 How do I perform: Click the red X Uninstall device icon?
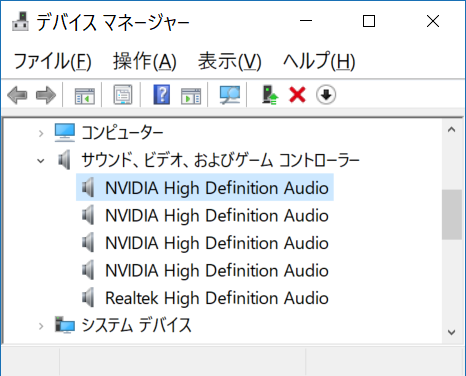(297, 95)
